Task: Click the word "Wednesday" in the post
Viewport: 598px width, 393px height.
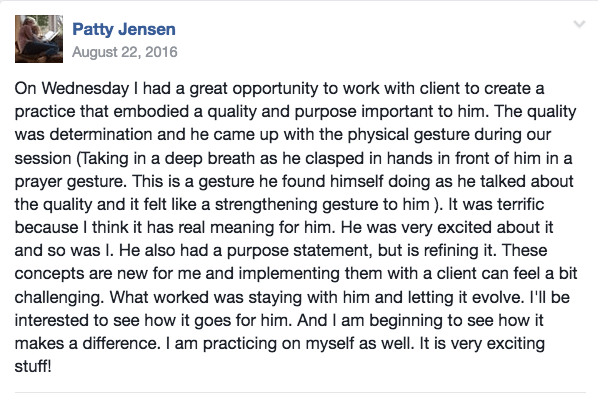Action: tap(85, 89)
